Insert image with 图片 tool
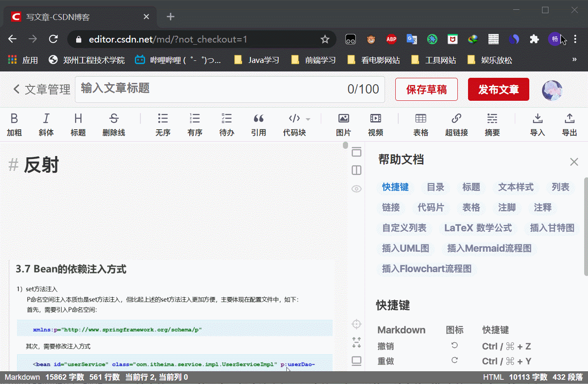This screenshot has width=588, height=384. pos(343,125)
